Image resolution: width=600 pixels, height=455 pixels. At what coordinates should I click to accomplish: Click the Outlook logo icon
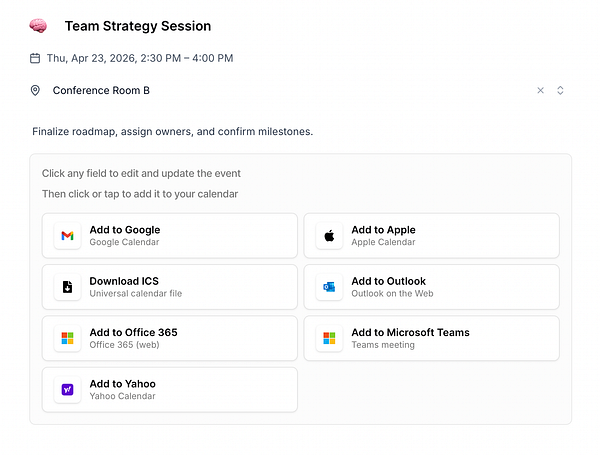click(x=329, y=287)
